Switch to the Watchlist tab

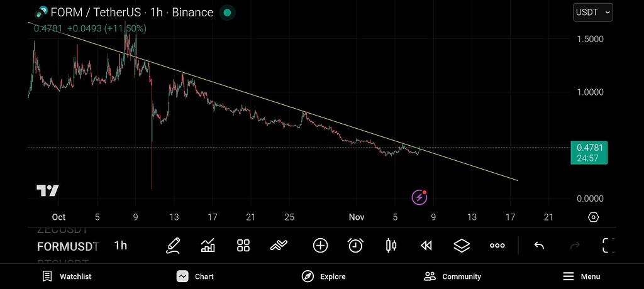tap(67, 276)
